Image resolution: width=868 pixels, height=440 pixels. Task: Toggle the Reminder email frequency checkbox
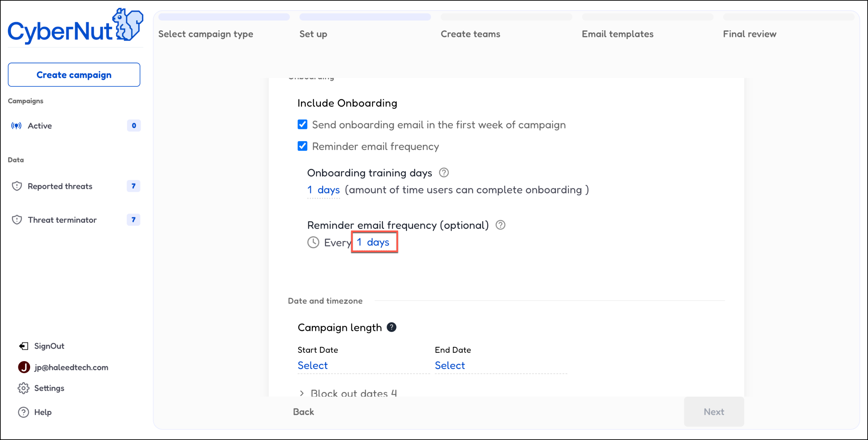point(303,146)
